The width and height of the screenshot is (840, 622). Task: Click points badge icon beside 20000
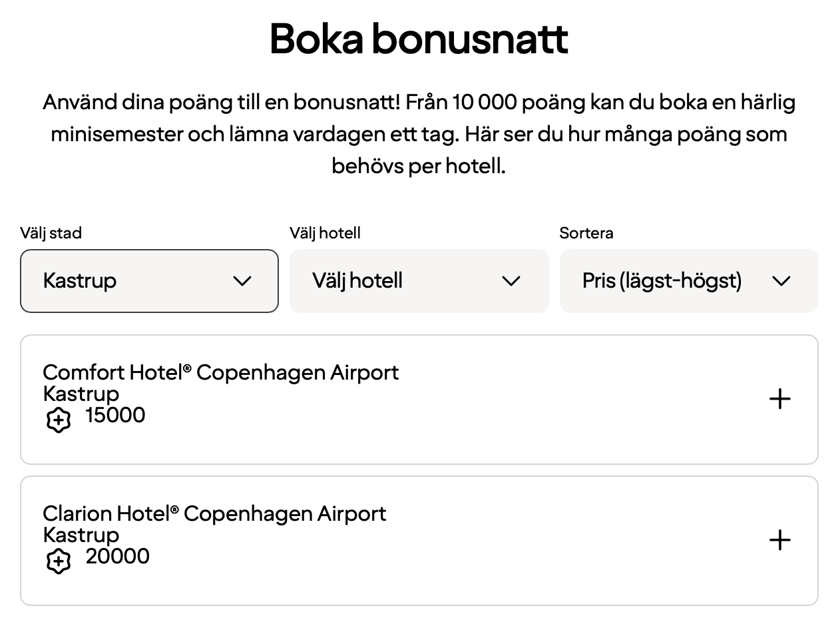59,561
